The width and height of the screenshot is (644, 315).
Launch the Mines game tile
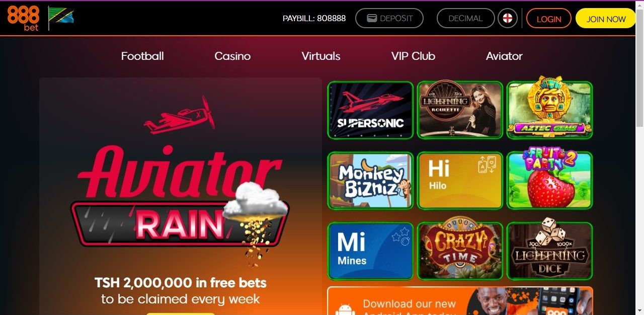coord(370,251)
